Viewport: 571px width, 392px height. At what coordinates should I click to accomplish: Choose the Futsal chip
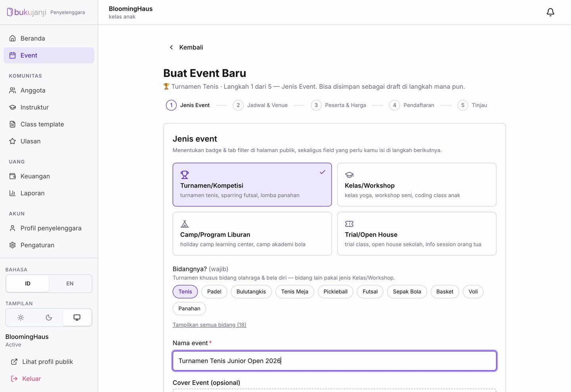370,292
